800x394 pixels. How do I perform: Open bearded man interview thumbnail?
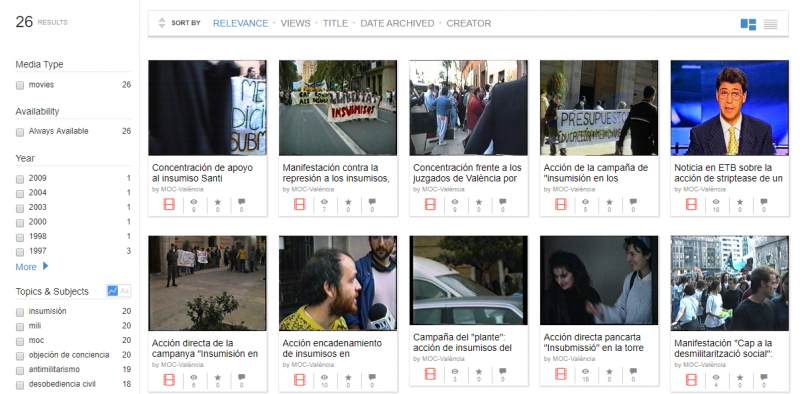click(338, 283)
